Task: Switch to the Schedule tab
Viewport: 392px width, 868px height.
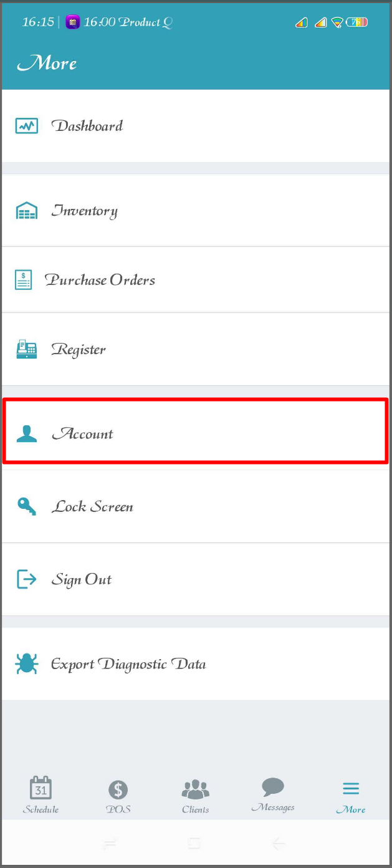Action: [x=41, y=795]
